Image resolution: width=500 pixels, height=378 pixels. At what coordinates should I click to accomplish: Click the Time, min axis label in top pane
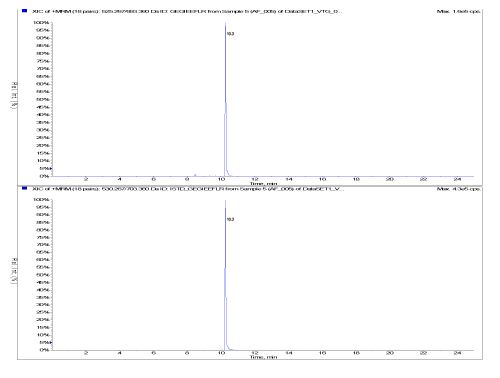point(264,184)
